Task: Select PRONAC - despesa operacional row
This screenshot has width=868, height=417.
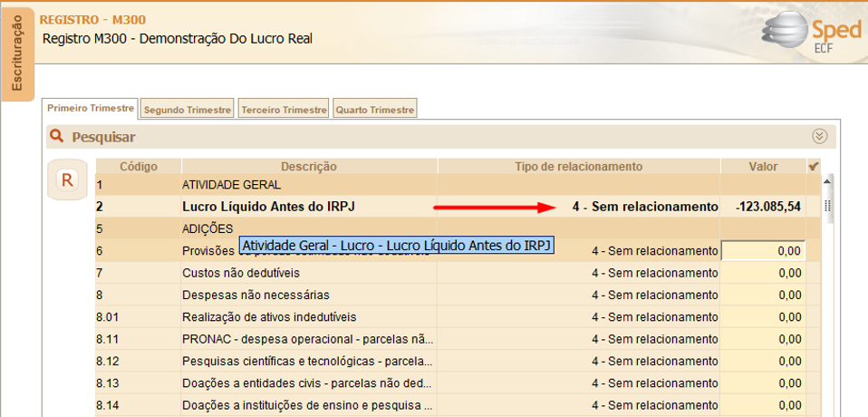Action: [x=458, y=339]
